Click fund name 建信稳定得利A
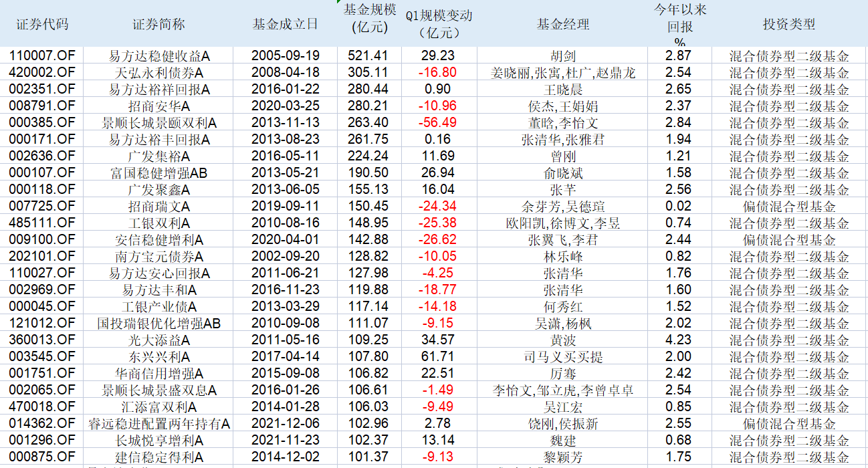Image resolution: width=868 pixels, height=468 pixels. [158, 457]
